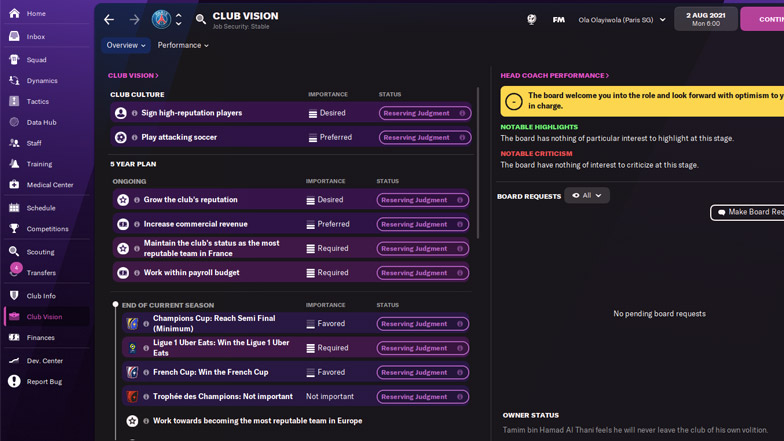Click the globe help icon in header
The image size is (784, 441).
[x=532, y=20]
